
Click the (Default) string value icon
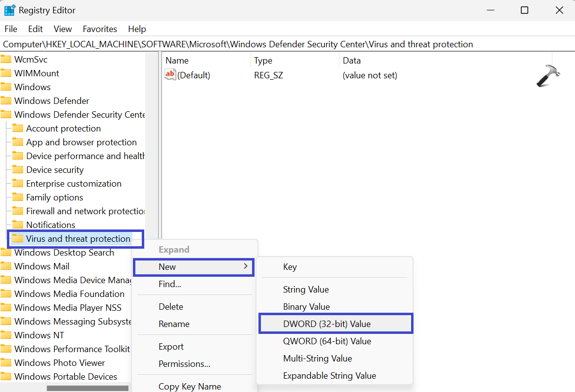[x=170, y=75]
